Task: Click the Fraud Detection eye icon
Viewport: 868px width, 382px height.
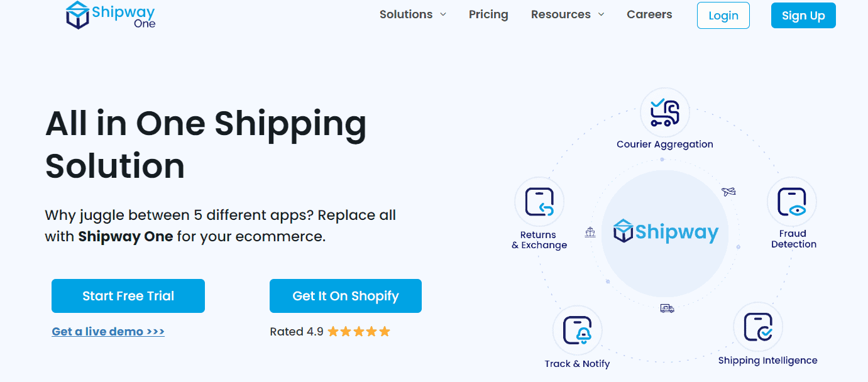Action: point(792,202)
